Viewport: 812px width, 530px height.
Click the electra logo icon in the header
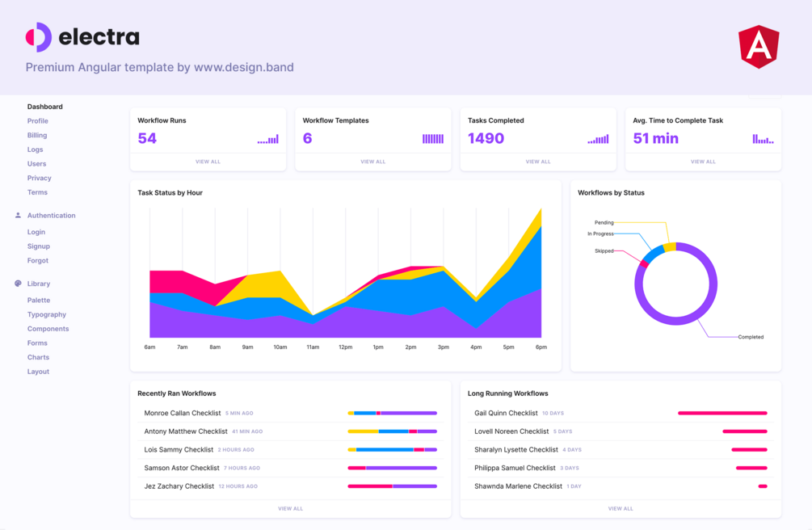[36, 36]
